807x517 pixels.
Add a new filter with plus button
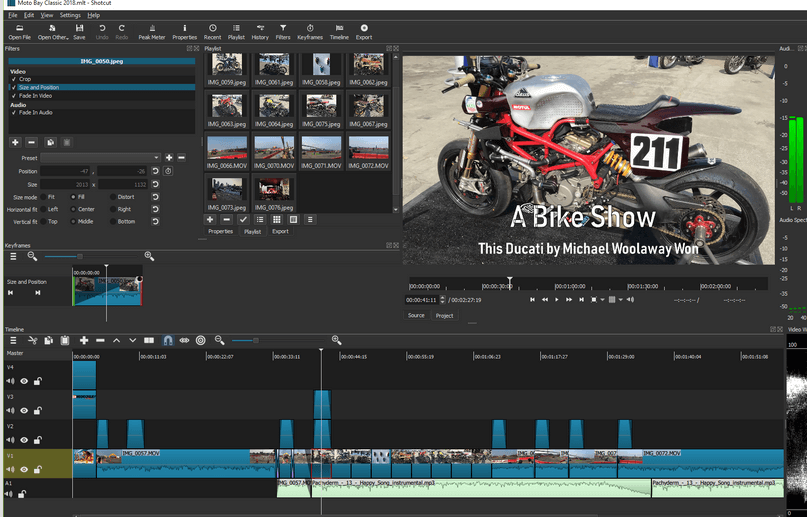[15, 142]
